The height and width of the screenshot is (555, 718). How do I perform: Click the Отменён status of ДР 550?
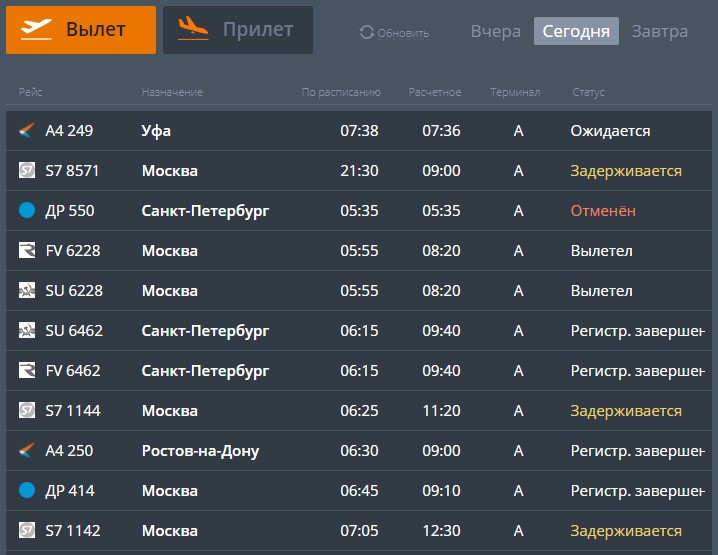(x=603, y=211)
